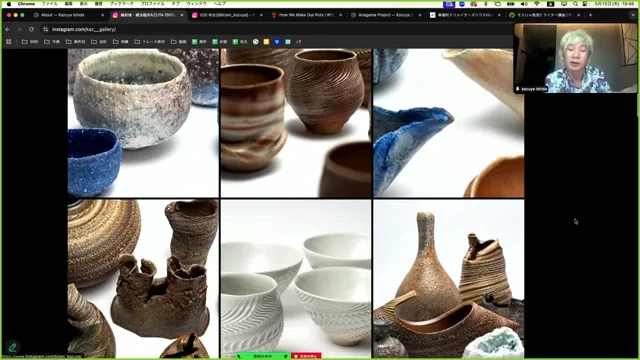Image resolution: width=640 pixels, height=360 pixels.
Task: Open the Bluetooth menu bar icon
Action: click(x=485, y=4)
